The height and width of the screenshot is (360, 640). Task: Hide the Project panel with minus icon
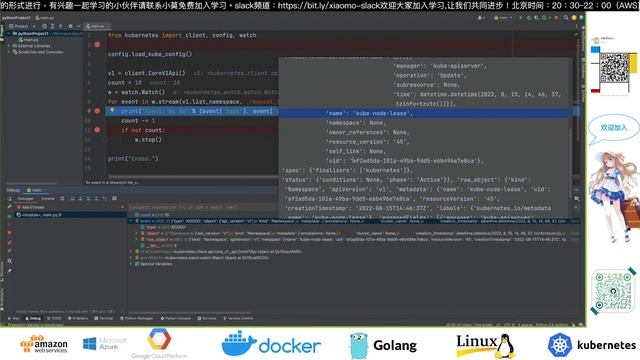coord(78,26)
